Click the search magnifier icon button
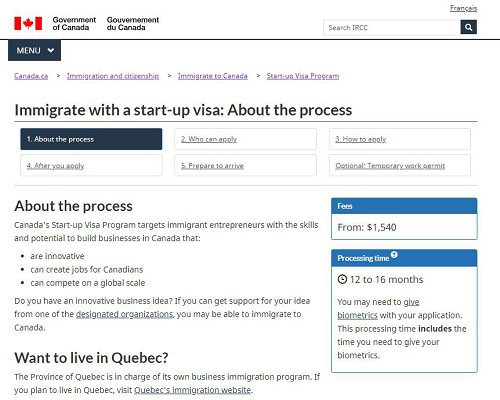The height and width of the screenshot is (400, 500). click(x=468, y=27)
